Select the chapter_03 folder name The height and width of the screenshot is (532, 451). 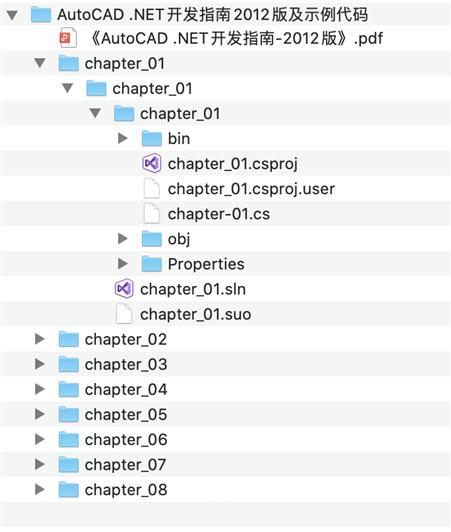click(126, 365)
